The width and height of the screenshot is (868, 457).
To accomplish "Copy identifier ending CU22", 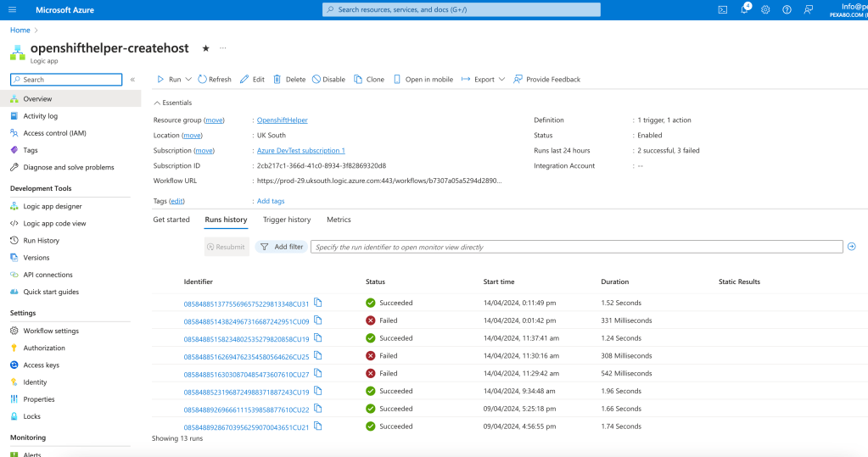I will 317,409.
